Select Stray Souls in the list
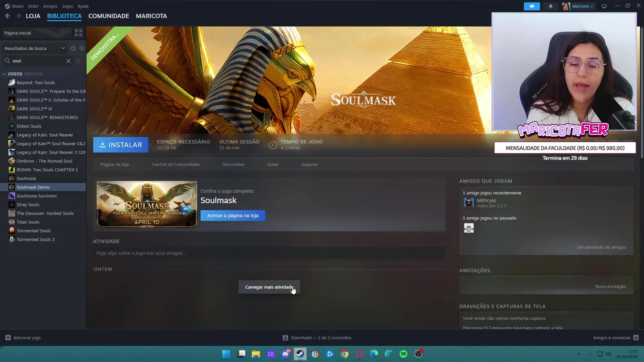The image size is (644, 362). 28,205
